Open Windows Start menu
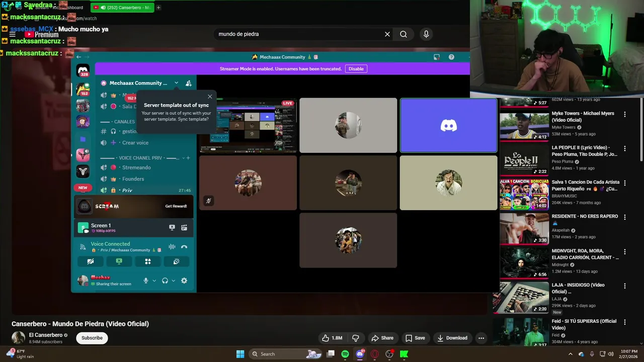This screenshot has height=362, width=644. (x=240, y=354)
